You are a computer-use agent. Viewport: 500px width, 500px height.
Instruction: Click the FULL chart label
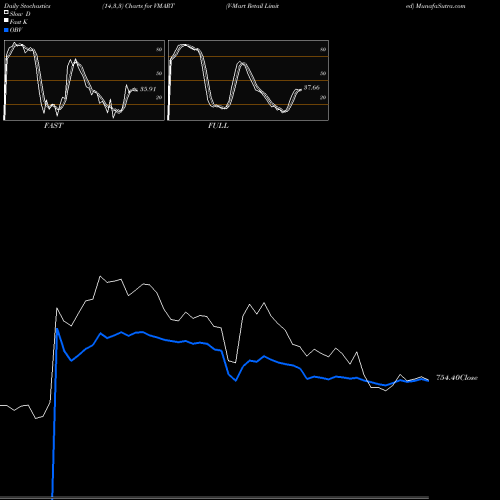click(218, 126)
